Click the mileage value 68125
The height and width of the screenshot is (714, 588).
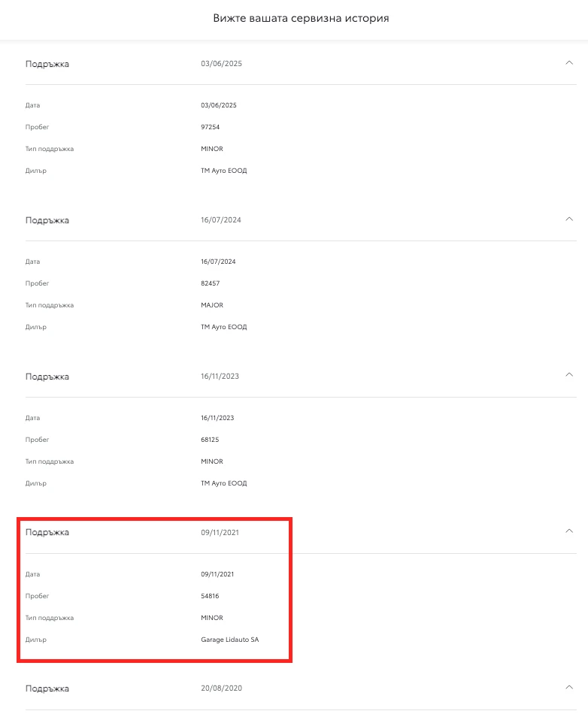pos(210,440)
